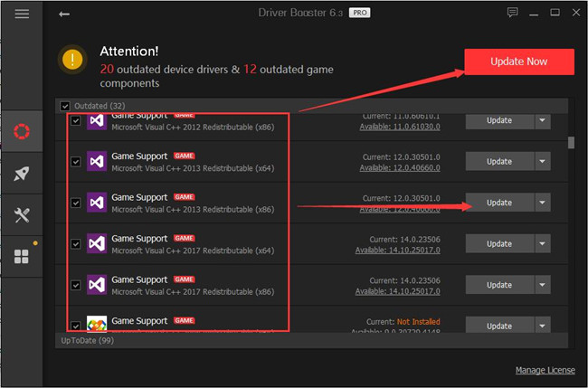Click Visual C++ 2012 (x86) icon
Viewport: 588px width, 388px height.
coord(97,121)
